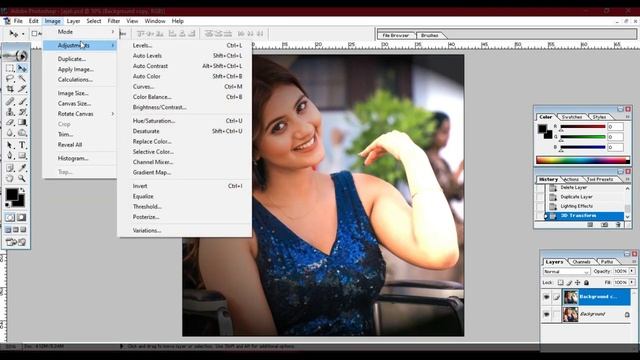Select the Notes tool
This screenshot has width=640, height=360.
[x=10, y=168]
